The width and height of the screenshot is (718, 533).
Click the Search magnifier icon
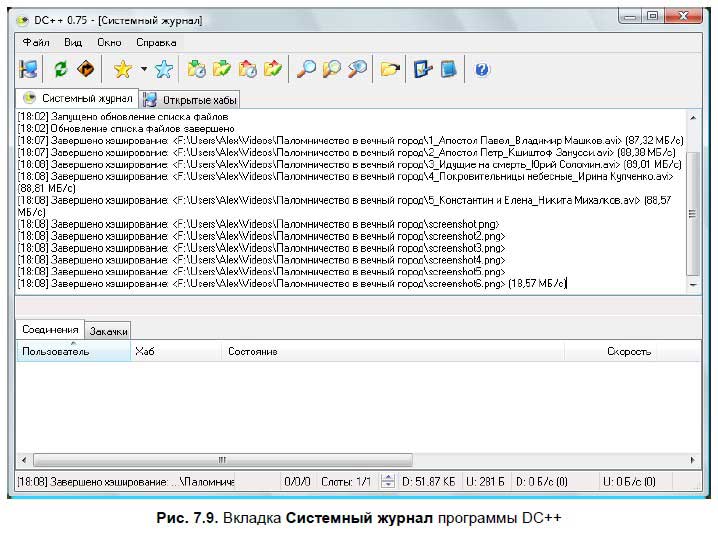(306, 70)
